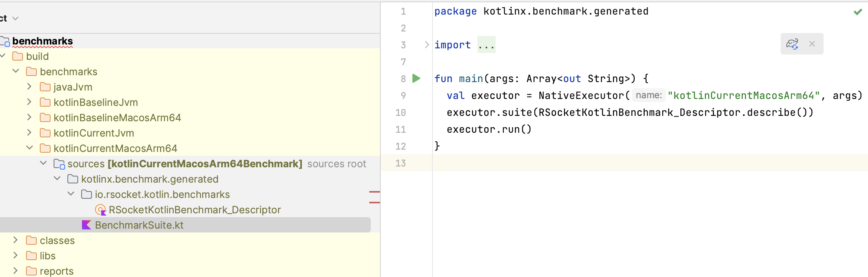Click the package keyword on line 1
This screenshot has height=277, width=868.
pos(455,12)
